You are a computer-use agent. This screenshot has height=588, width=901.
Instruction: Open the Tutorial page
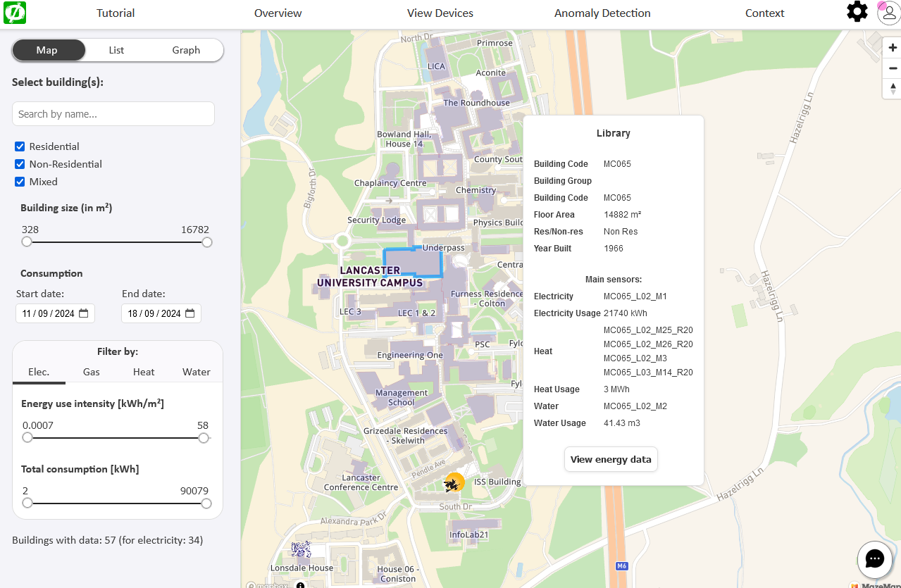[116, 13]
